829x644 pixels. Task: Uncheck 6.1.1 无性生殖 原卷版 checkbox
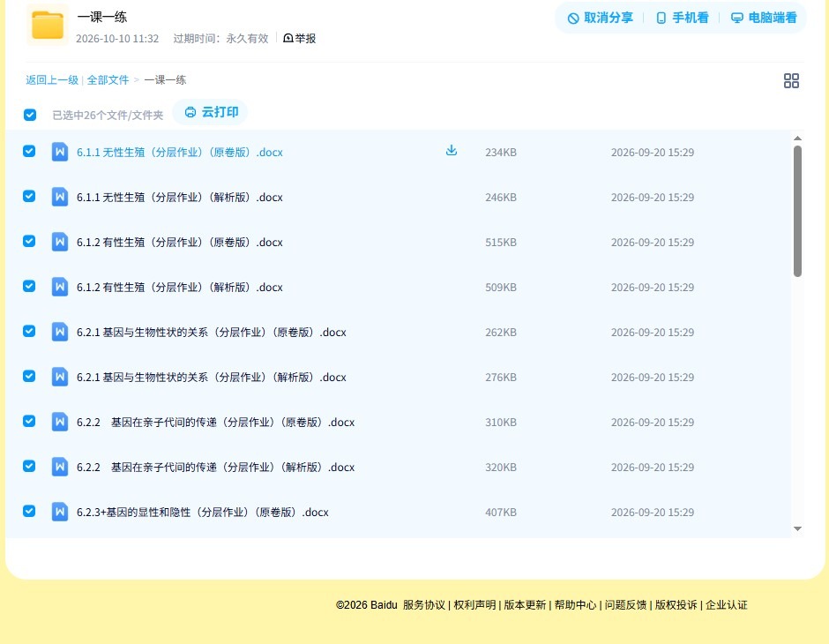(x=29, y=151)
